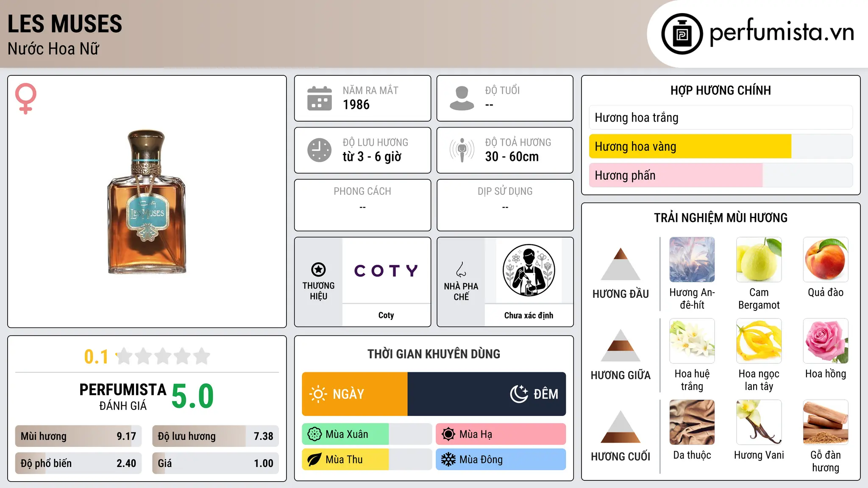Click the Mùi hương 9.17 score bar
868x488 pixels.
(x=78, y=436)
